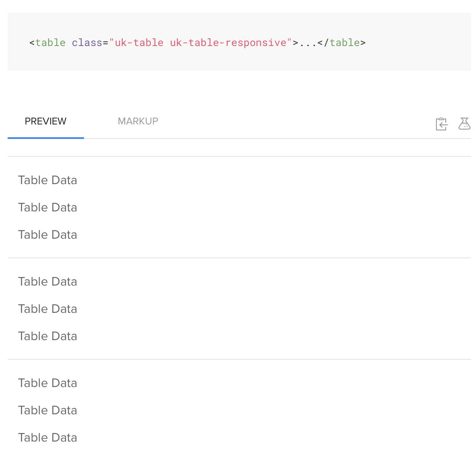
Task: Select the first Table Data cell
Action: 47,180
